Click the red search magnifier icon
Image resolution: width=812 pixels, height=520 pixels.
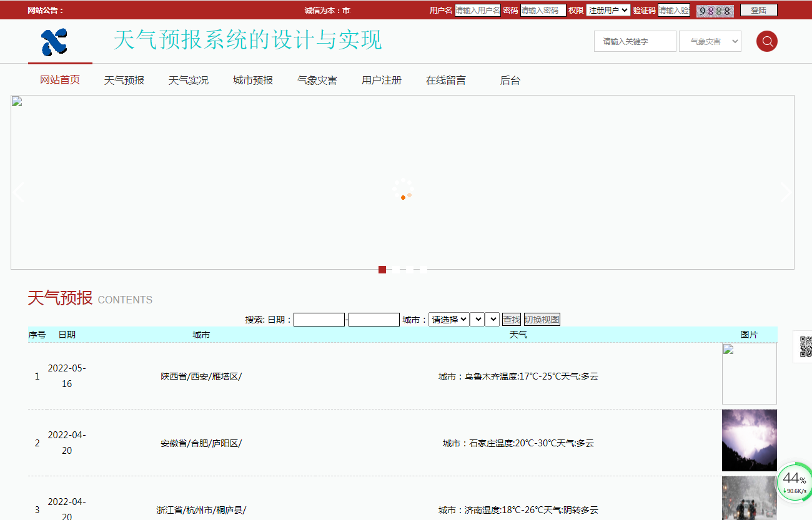pyautogui.click(x=766, y=41)
